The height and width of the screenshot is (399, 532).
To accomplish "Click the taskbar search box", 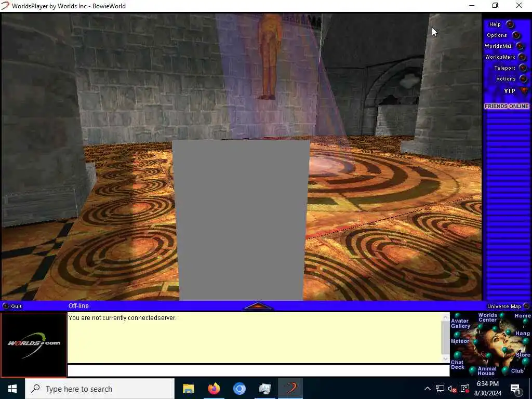I will tap(100, 389).
